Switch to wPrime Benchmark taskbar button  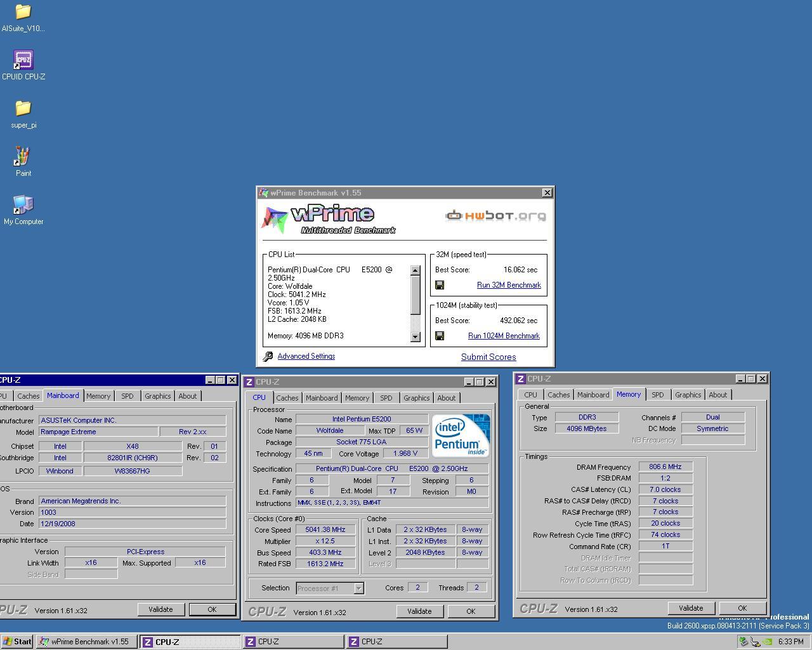(x=85, y=642)
